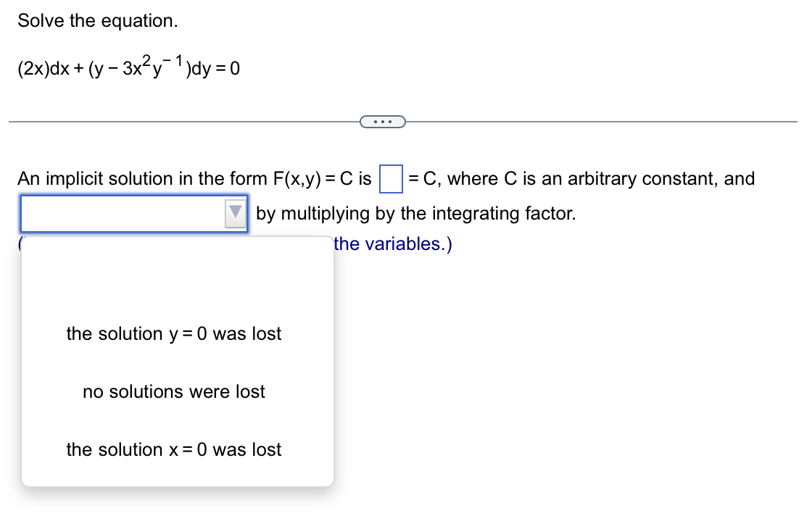The image size is (812, 529).
Task: Click the blue triangle dropdown icon
Action: click(x=234, y=213)
